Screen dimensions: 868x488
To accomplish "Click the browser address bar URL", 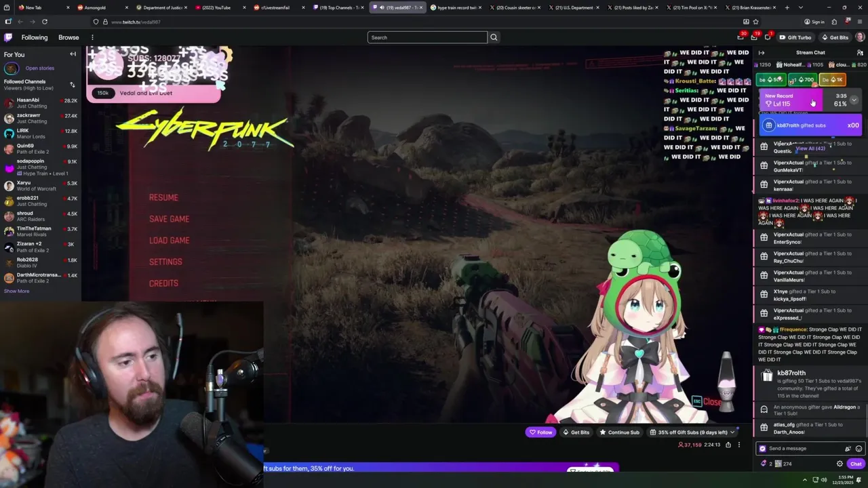I will [136, 22].
